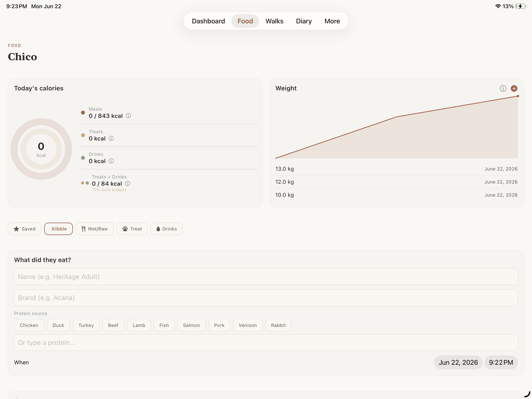532x399 pixels.
Task: Click the calorie ring showing 0 kcal
Action: (x=41, y=149)
